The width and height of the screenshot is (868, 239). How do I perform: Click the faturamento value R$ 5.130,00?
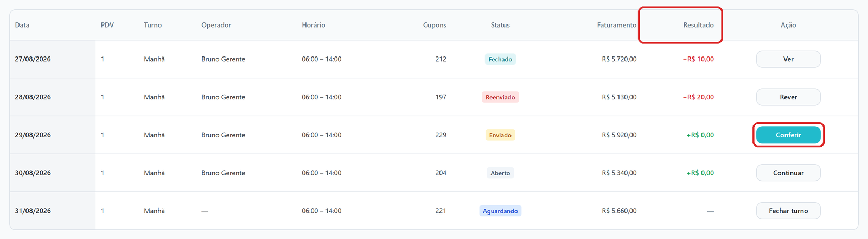619,97
